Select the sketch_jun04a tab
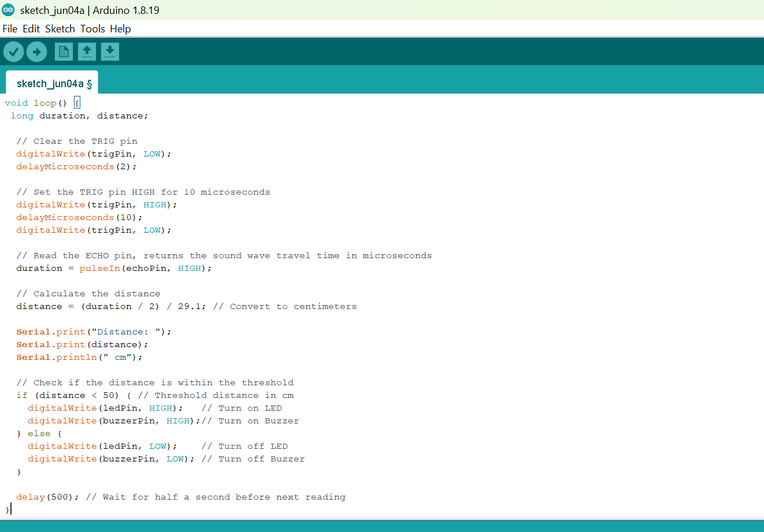The height and width of the screenshot is (532, 764). coord(52,83)
